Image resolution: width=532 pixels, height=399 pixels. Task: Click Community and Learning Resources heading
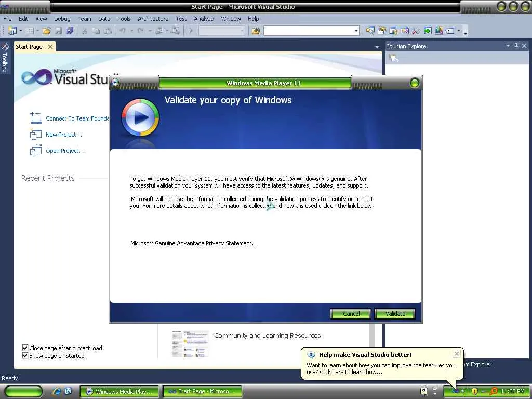[268, 335]
